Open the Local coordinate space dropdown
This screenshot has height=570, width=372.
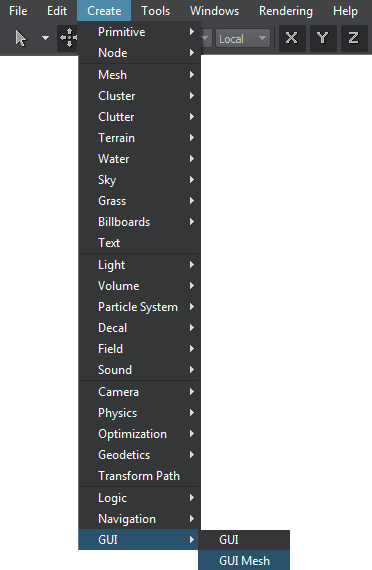(243, 39)
